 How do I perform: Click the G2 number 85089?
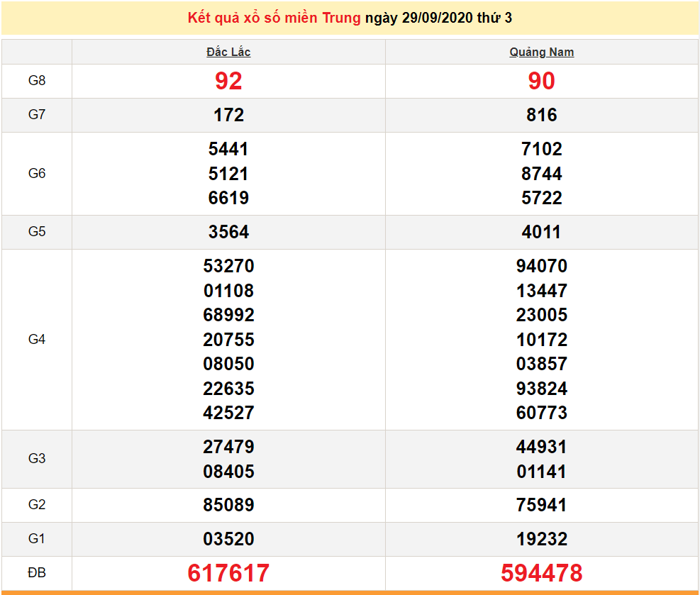(228, 505)
